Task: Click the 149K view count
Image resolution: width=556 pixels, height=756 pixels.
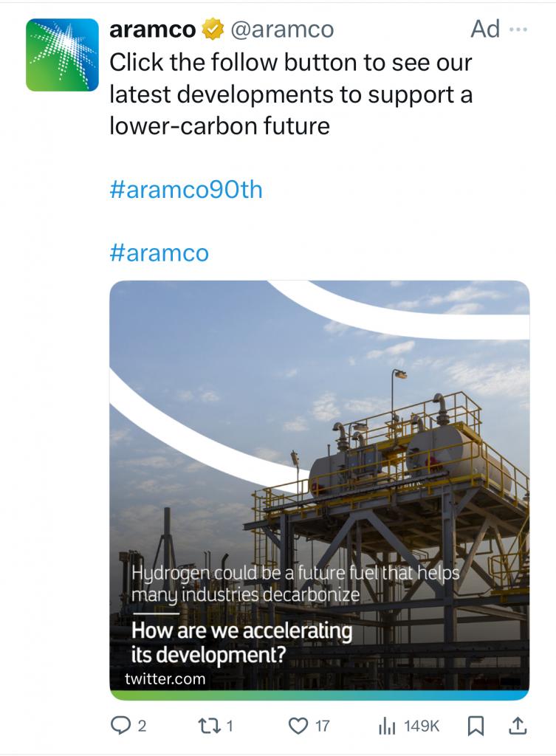Action: (x=422, y=726)
